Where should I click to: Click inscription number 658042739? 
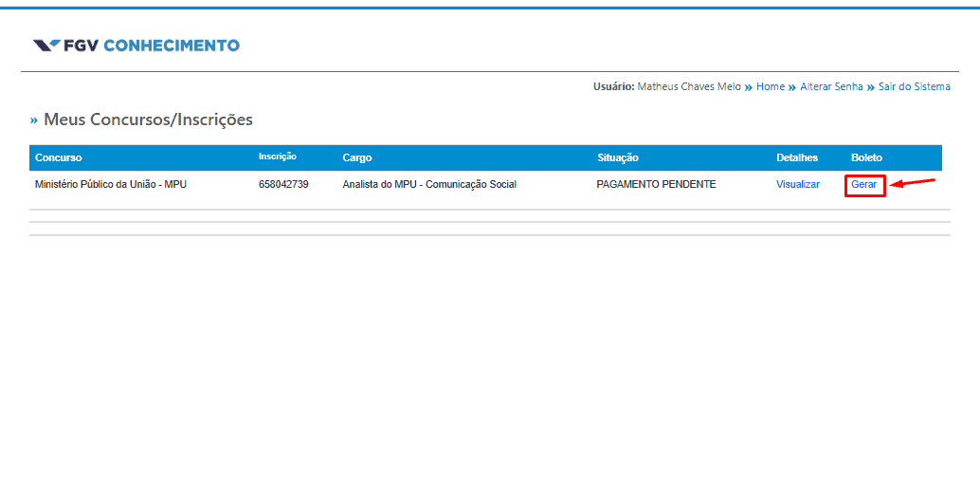click(283, 184)
